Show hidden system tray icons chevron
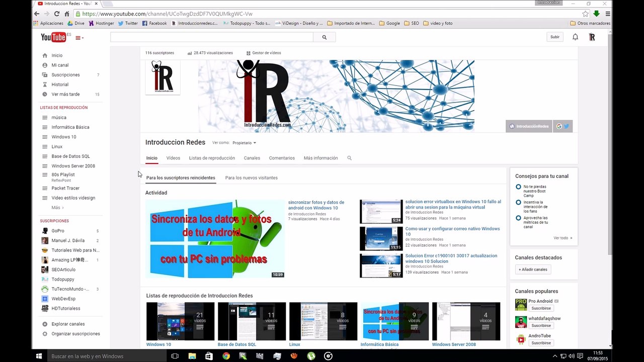This screenshot has width=644, height=362. click(555, 356)
